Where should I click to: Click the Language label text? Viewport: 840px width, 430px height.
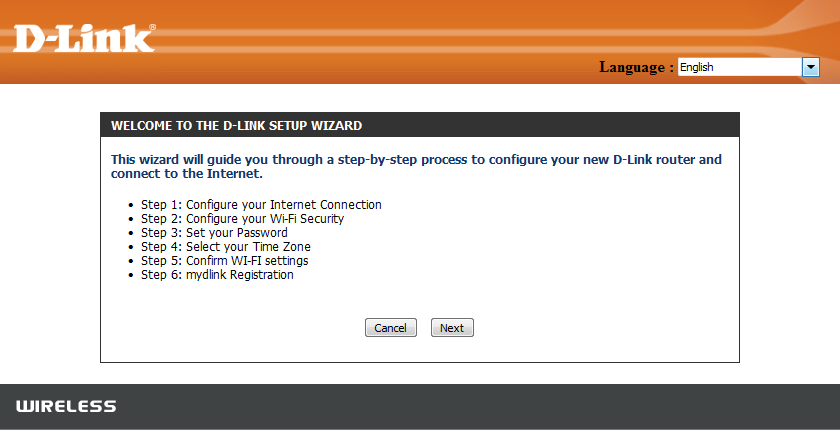[636, 67]
